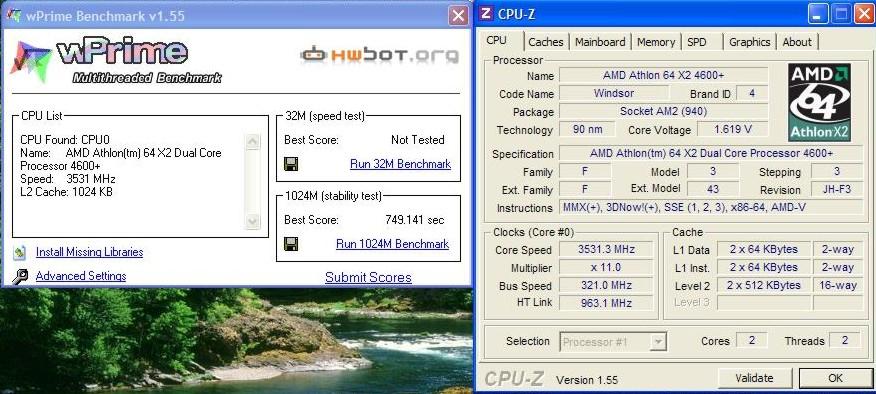
Task: Click the save icon under 1024M stability test
Action: [291, 244]
